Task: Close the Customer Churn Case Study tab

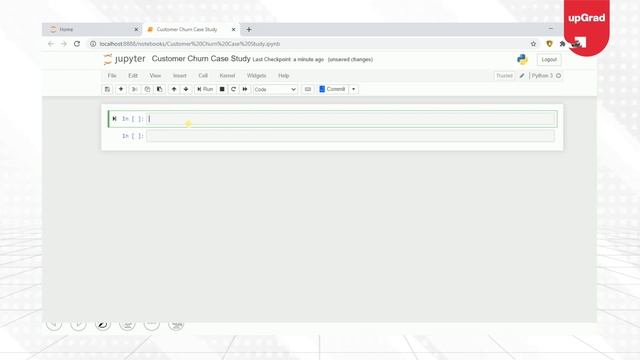Action: coord(233,29)
